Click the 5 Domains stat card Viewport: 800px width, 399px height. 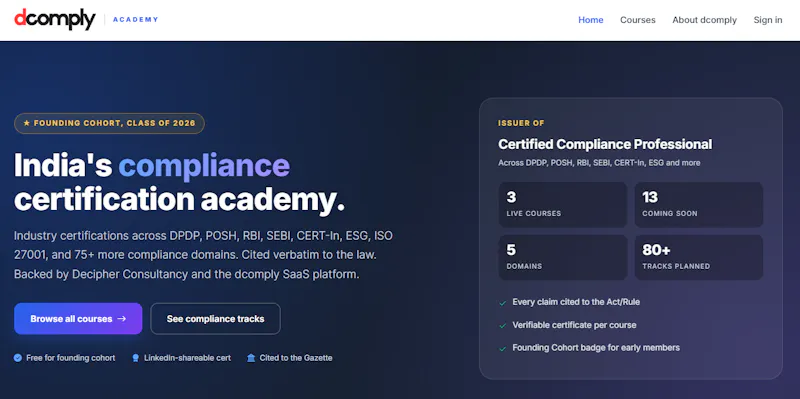(563, 257)
